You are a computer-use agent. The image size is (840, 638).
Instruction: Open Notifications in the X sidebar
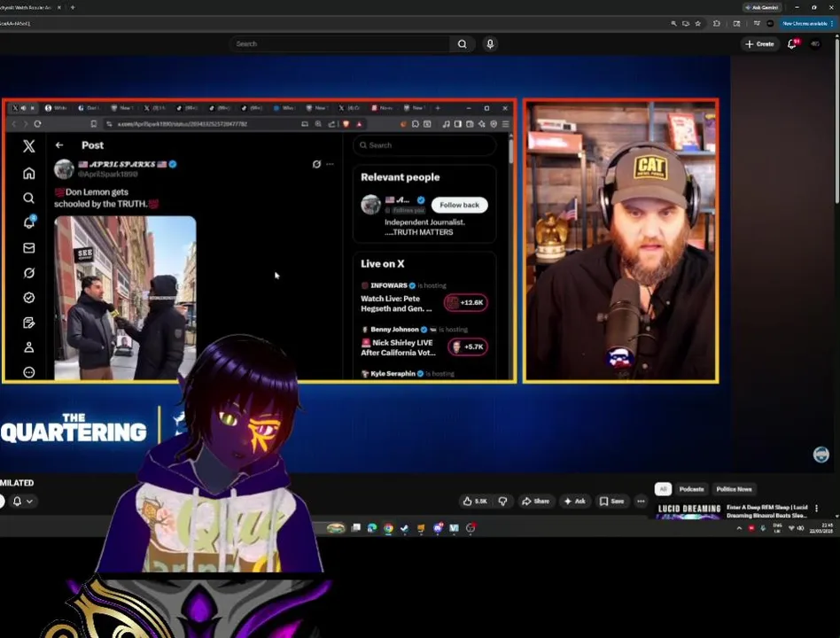click(29, 222)
